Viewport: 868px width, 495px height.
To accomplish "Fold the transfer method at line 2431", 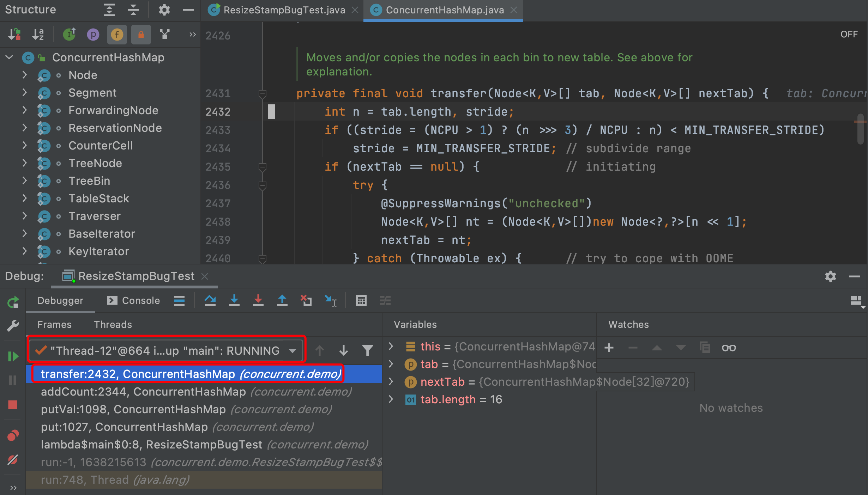I will 262,93.
